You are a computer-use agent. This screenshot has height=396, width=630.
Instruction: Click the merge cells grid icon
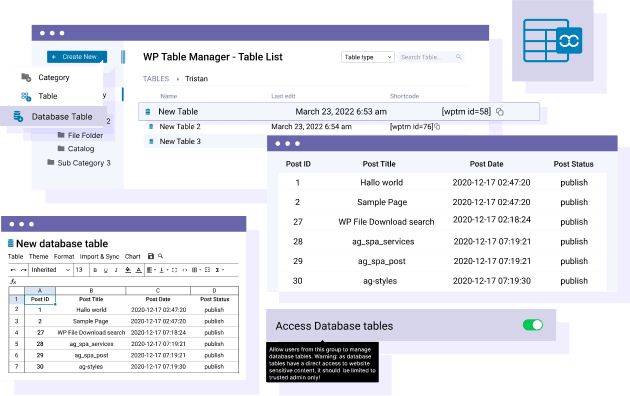(x=207, y=270)
